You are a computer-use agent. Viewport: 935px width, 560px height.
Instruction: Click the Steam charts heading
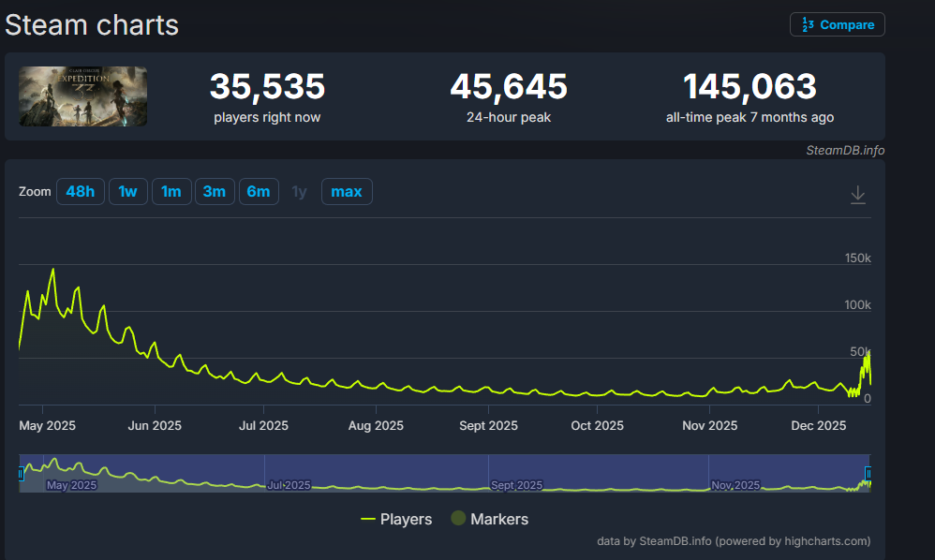point(92,25)
